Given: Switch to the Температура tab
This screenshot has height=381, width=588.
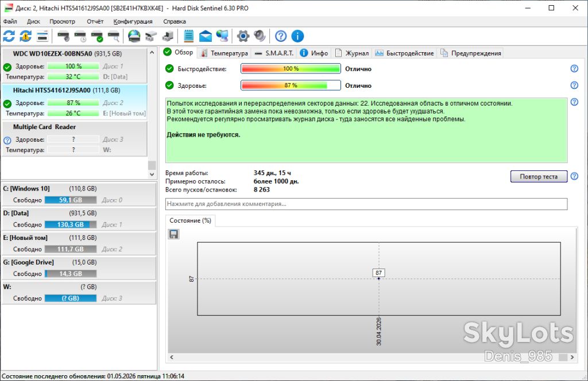Looking at the screenshot, I should coord(225,53).
